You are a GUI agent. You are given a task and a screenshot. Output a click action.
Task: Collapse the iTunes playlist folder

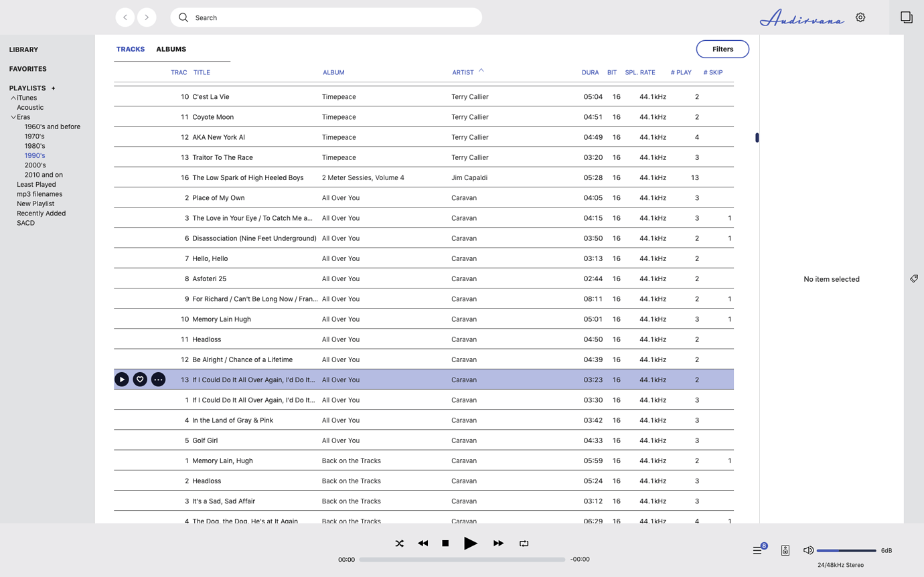pyautogui.click(x=13, y=98)
